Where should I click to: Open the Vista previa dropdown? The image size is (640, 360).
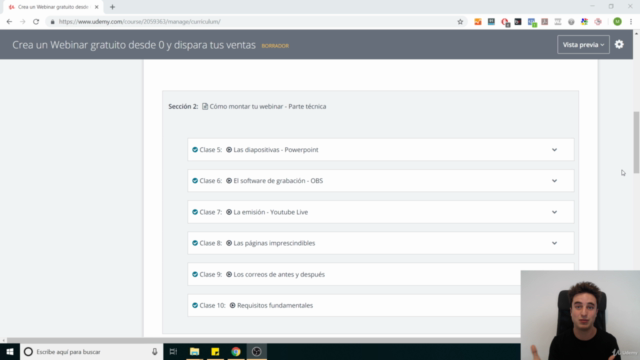point(583,44)
